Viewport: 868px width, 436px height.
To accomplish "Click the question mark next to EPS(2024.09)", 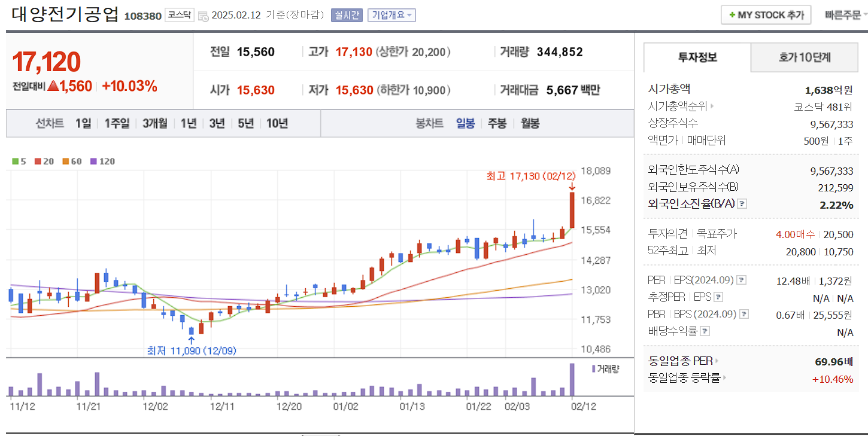I will [x=741, y=280].
